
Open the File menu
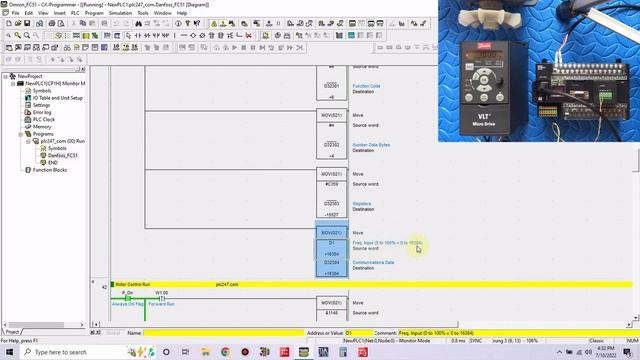point(15,13)
